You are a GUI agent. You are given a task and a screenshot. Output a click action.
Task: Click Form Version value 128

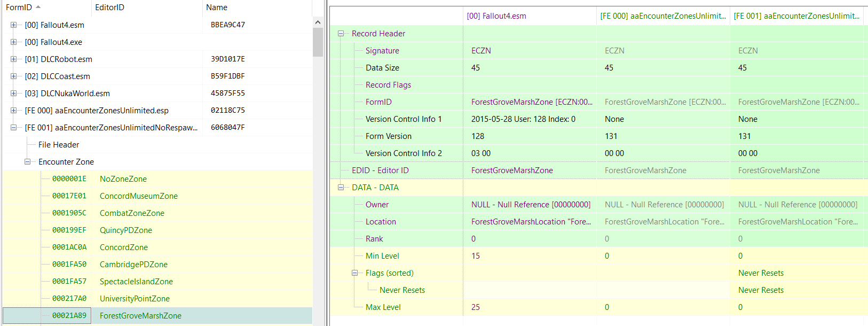478,136
